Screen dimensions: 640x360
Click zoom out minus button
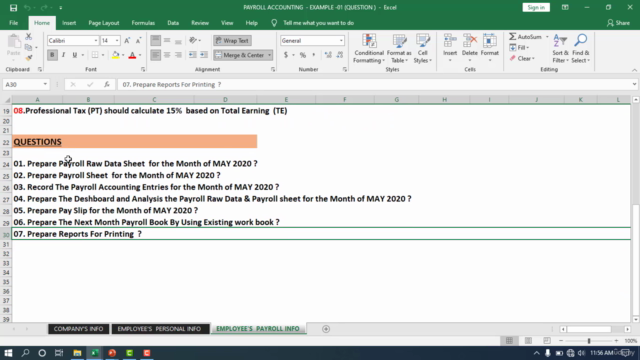click(x=561, y=340)
